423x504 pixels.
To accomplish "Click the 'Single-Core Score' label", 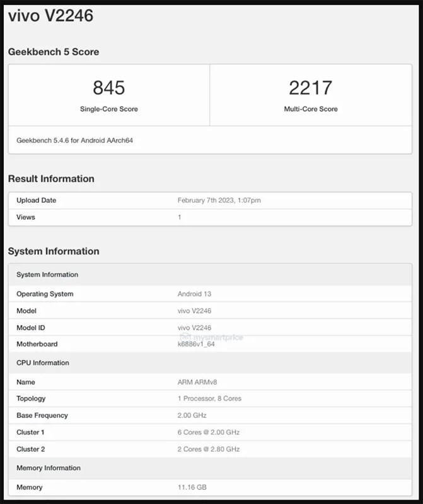I will pyautogui.click(x=108, y=109).
